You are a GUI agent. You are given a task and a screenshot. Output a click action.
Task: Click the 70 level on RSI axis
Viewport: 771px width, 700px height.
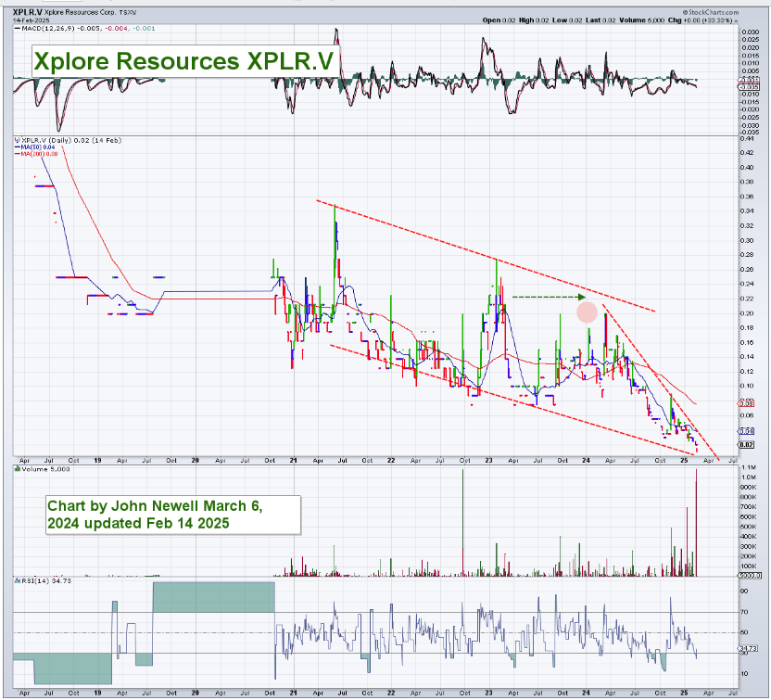[744, 613]
